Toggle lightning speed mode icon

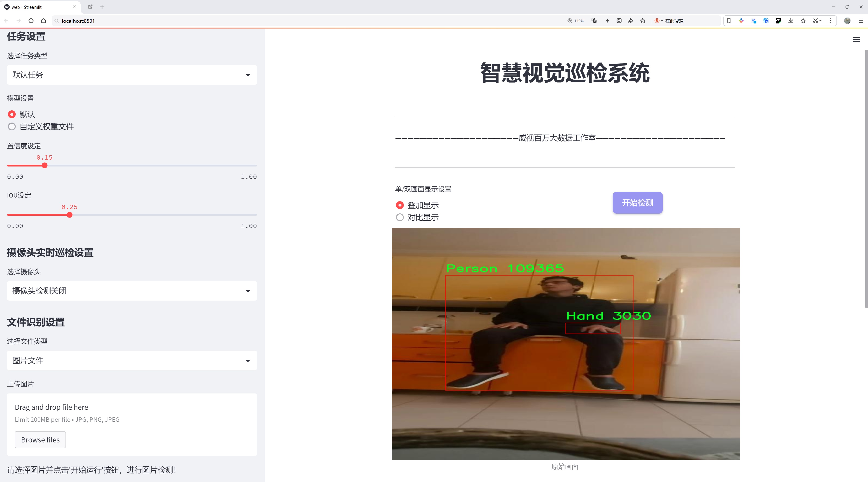click(x=607, y=20)
